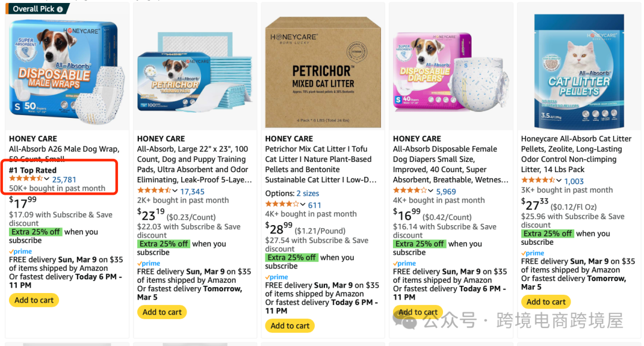Open the "2 sizes" options link

pos(308,194)
